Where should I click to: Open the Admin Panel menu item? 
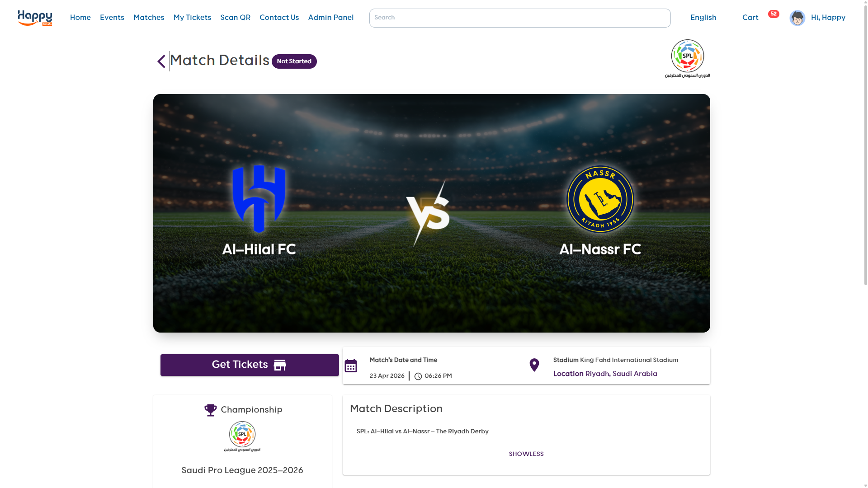click(330, 18)
